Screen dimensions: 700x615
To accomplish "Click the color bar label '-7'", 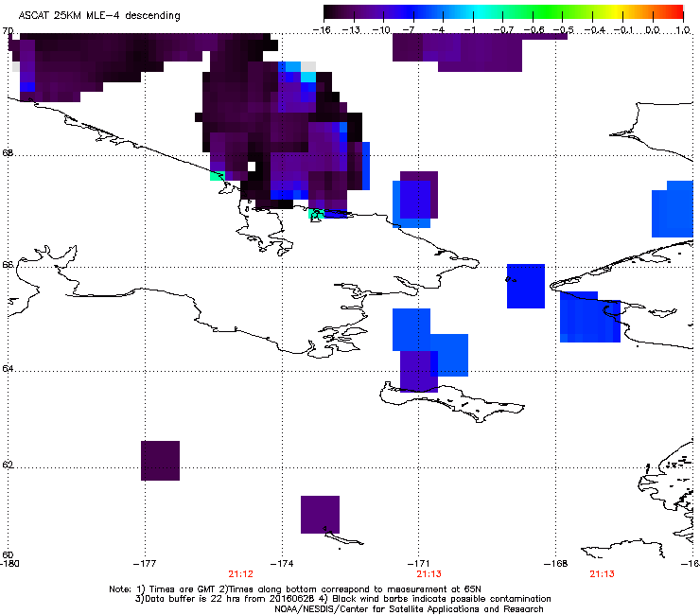I will [409, 30].
